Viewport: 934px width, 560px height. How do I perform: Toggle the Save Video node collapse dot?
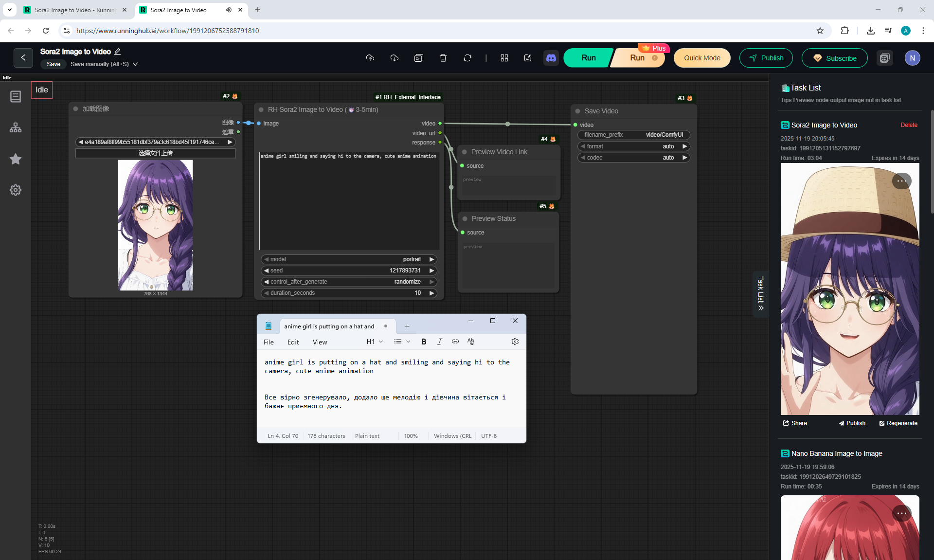(x=578, y=111)
